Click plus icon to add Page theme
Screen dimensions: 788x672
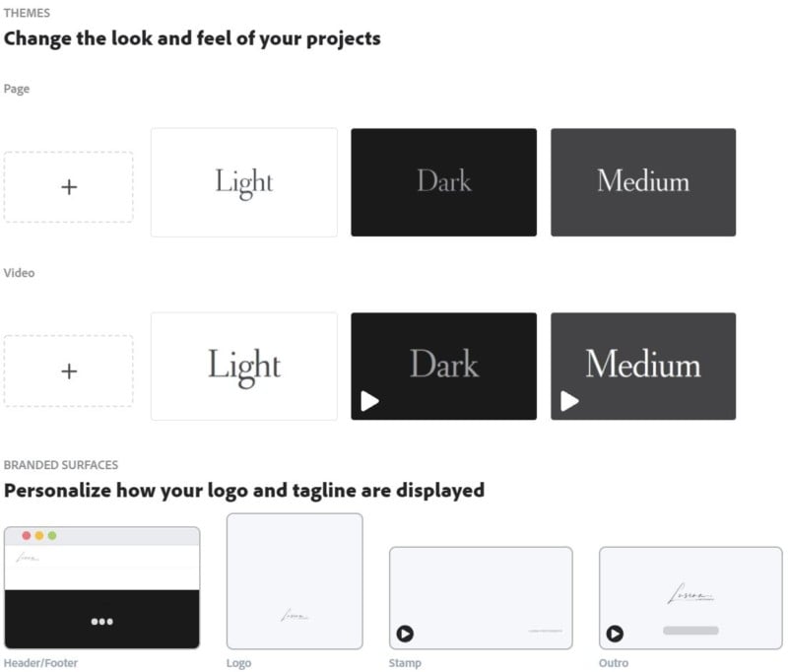tap(69, 187)
